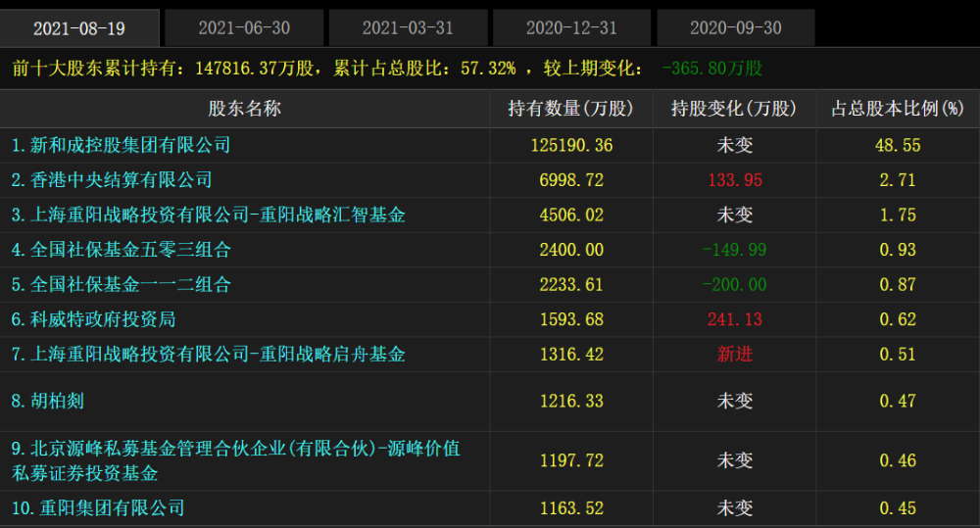Click holding amount 1163.52
This screenshot has height=528, width=980.
click(x=571, y=508)
